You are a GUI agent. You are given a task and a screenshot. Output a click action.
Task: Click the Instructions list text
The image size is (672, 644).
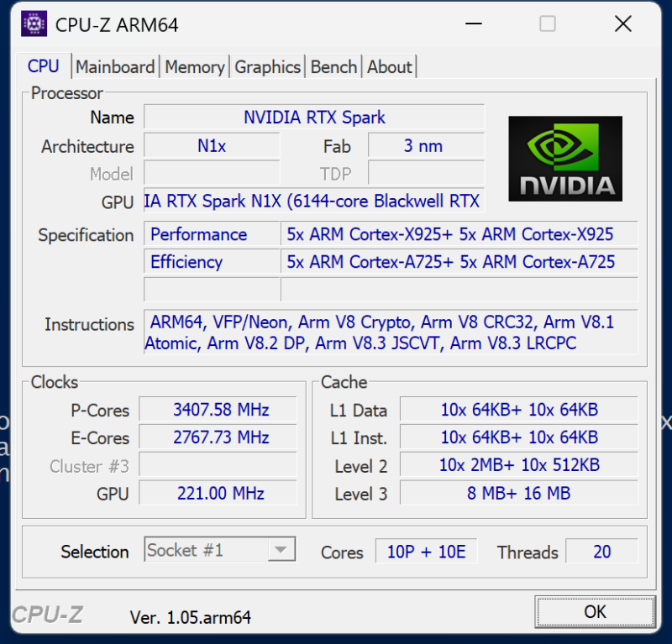[x=391, y=332]
